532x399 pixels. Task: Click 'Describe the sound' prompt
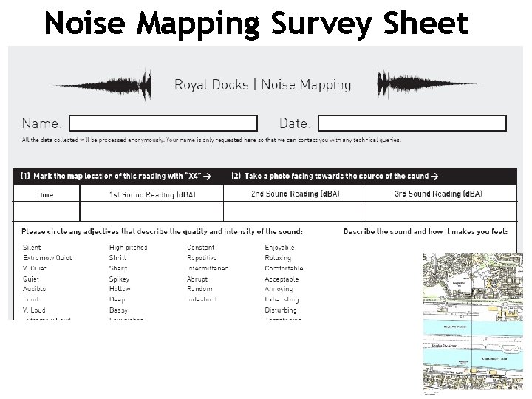(x=426, y=232)
